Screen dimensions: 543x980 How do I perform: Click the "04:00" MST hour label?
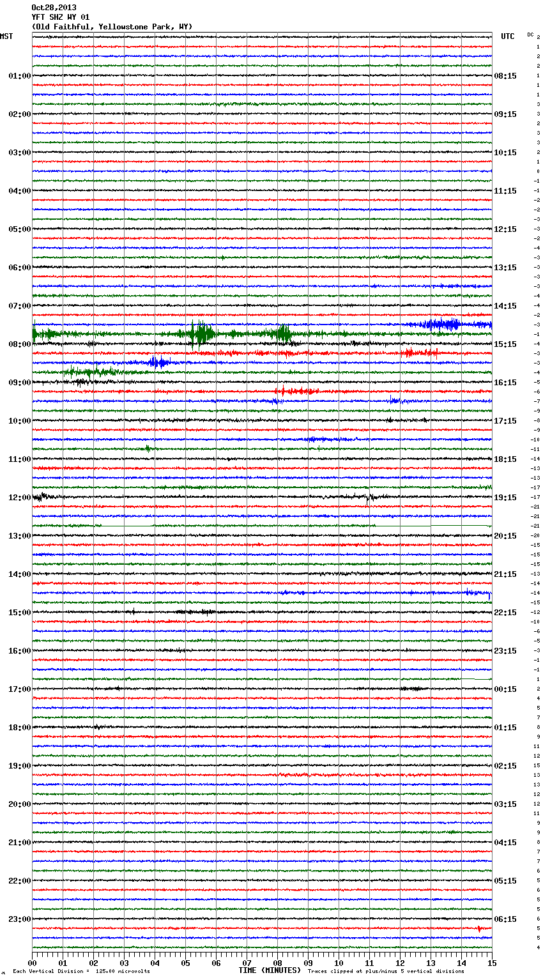pyautogui.click(x=20, y=191)
